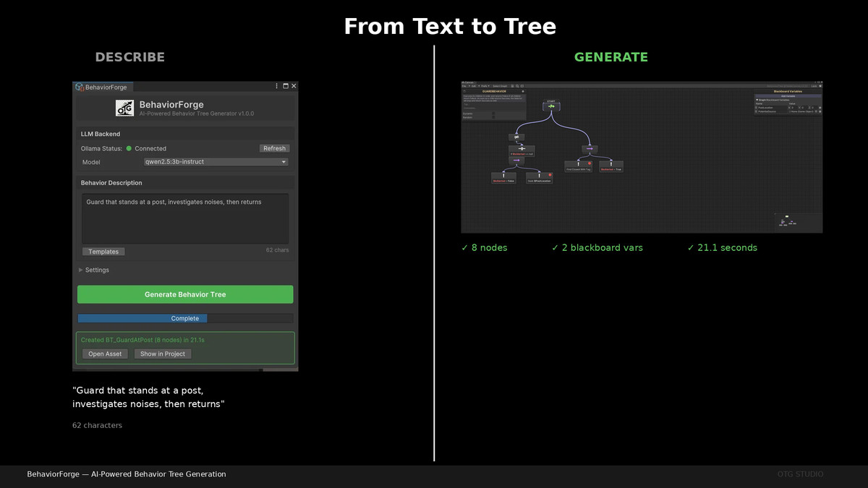Click the search magnifier icon in the graph toolbar
Image resolution: width=868 pixels, height=488 pixels.
(517, 86)
